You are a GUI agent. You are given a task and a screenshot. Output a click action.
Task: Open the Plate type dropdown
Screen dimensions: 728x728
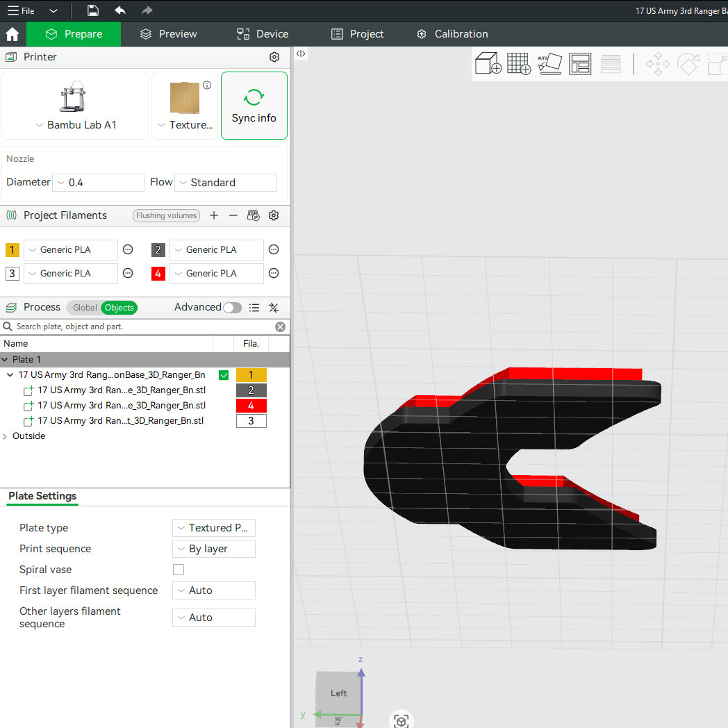click(213, 527)
